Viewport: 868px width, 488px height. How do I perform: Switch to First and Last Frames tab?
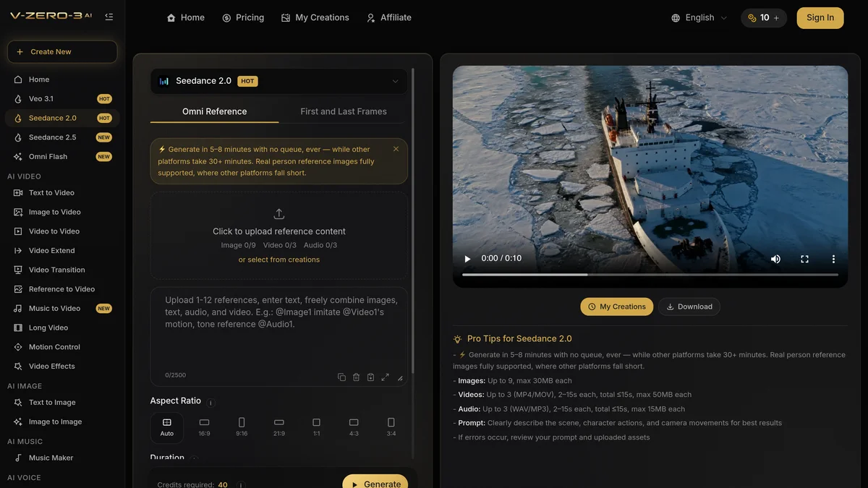(344, 111)
